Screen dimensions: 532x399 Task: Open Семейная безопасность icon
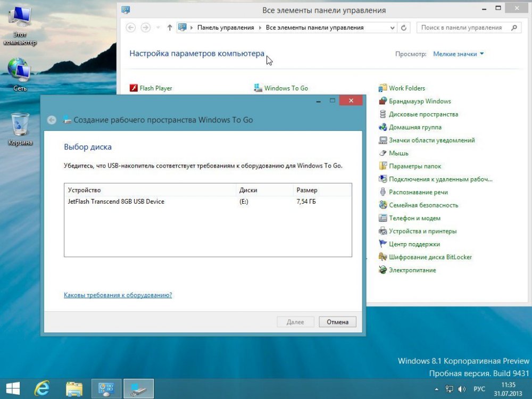pyautogui.click(x=383, y=205)
